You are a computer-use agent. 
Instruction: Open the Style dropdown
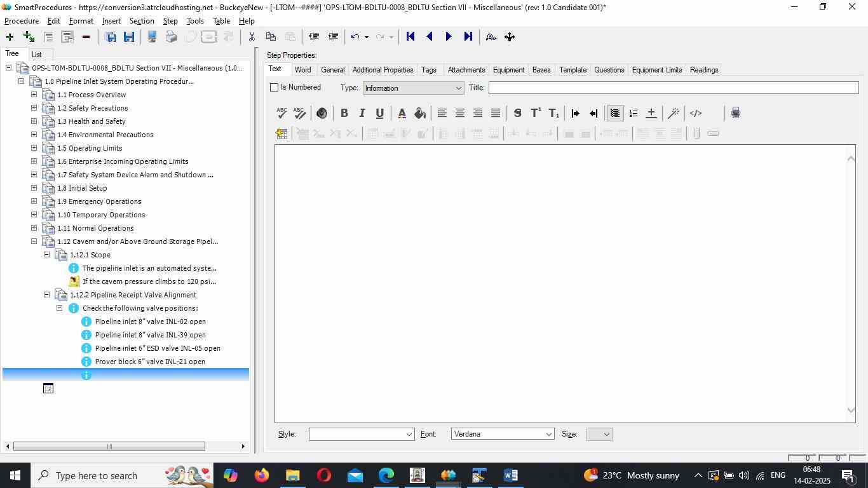tap(362, 434)
